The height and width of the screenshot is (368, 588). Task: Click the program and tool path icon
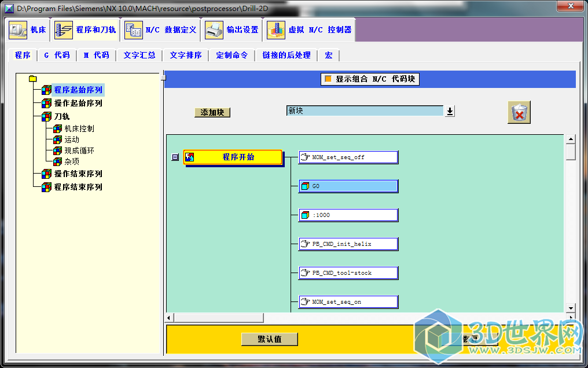(x=64, y=30)
